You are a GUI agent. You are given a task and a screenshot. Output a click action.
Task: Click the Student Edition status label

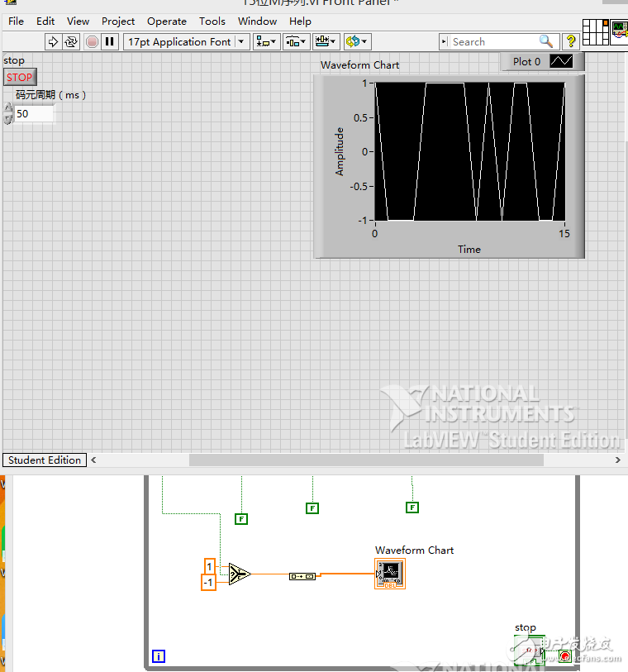coord(45,460)
